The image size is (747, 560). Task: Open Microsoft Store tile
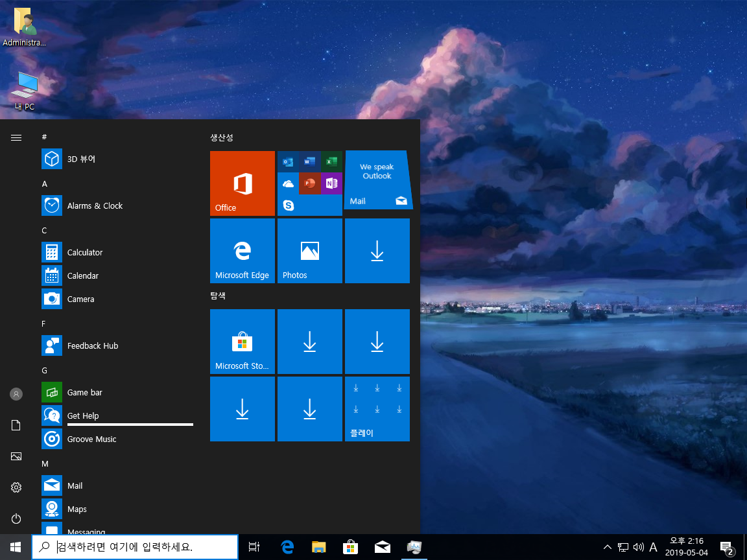243,342
